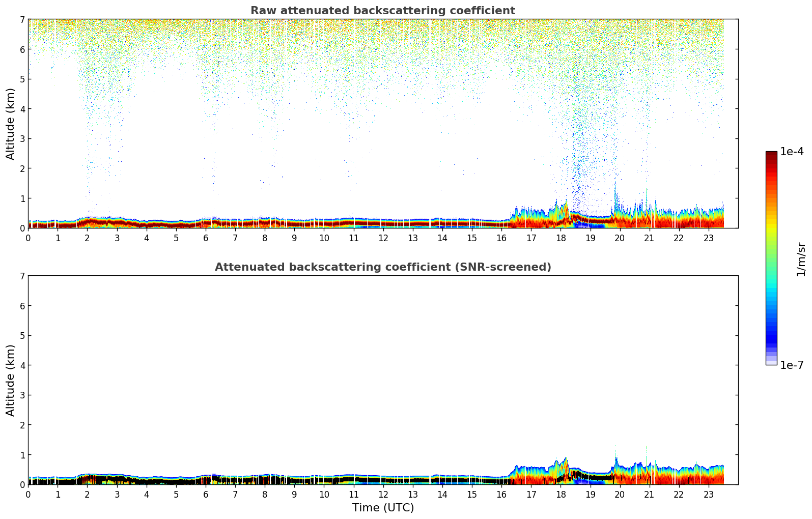
Task: Click hour 23 tick on the top plot's x-axis
Action: (x=708, y=238)
